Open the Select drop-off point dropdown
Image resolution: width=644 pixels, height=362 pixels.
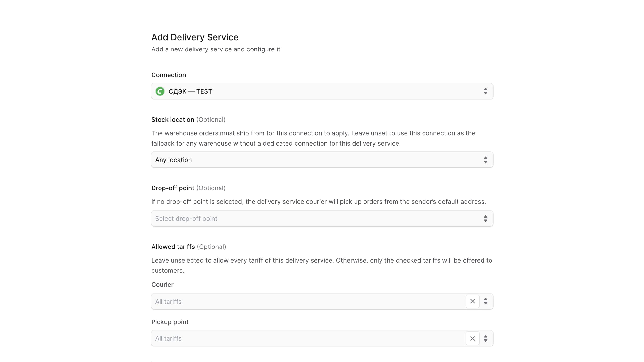tap(322, 218)
